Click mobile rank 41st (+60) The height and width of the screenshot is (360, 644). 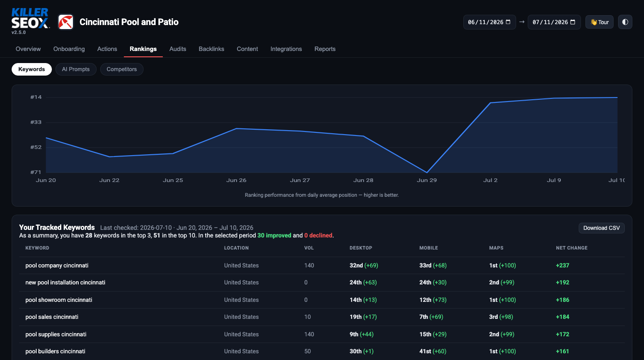(433, 351)
